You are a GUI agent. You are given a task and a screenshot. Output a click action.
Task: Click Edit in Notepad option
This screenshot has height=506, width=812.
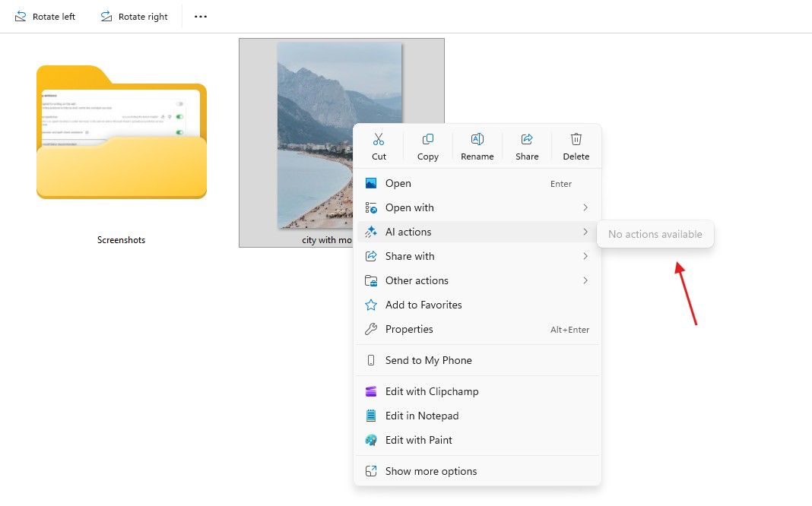coord(422,416)
